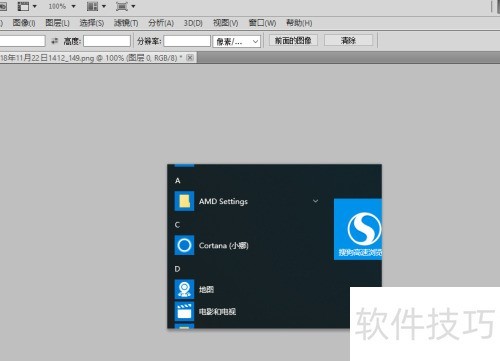The height and width of the screenshot is (361, 500).
Task: Open the 分析(A) menu
Action: pos(161,23)
